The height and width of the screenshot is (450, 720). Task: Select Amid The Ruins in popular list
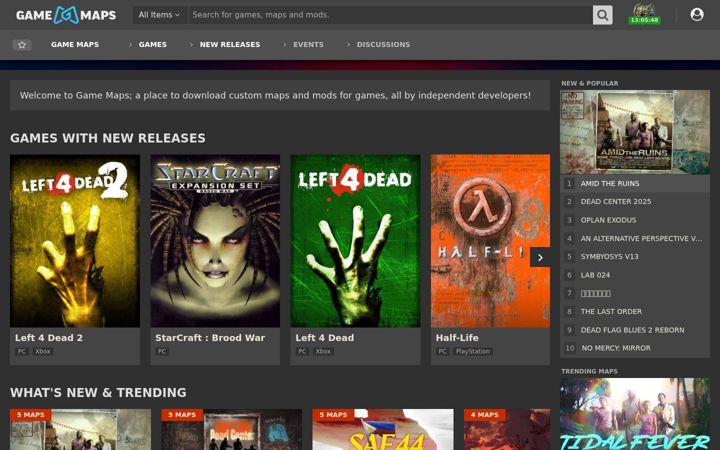click(x=635, y=183)
